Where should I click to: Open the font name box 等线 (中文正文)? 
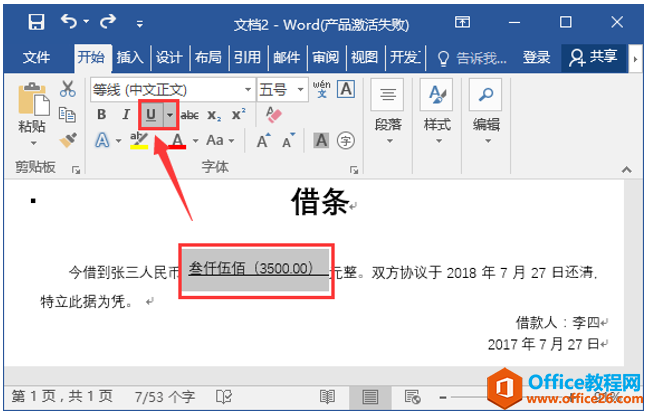point(172,89)
